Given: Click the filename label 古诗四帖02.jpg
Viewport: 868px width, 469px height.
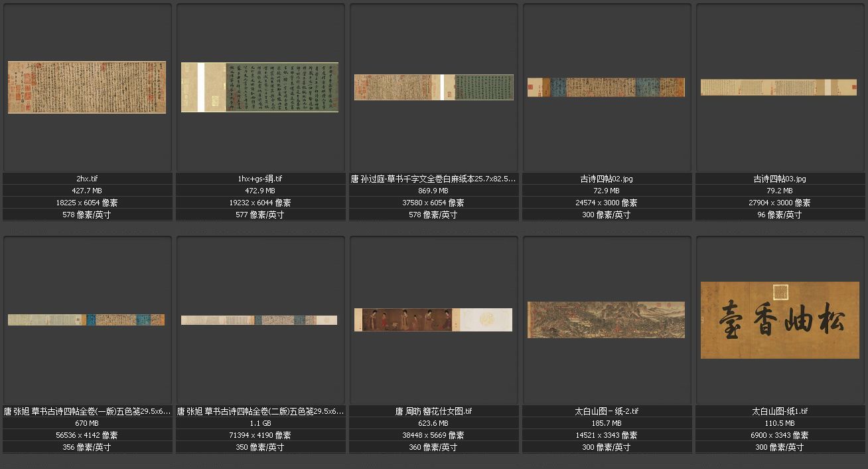Looking at the screenshot, I should 607,179.
